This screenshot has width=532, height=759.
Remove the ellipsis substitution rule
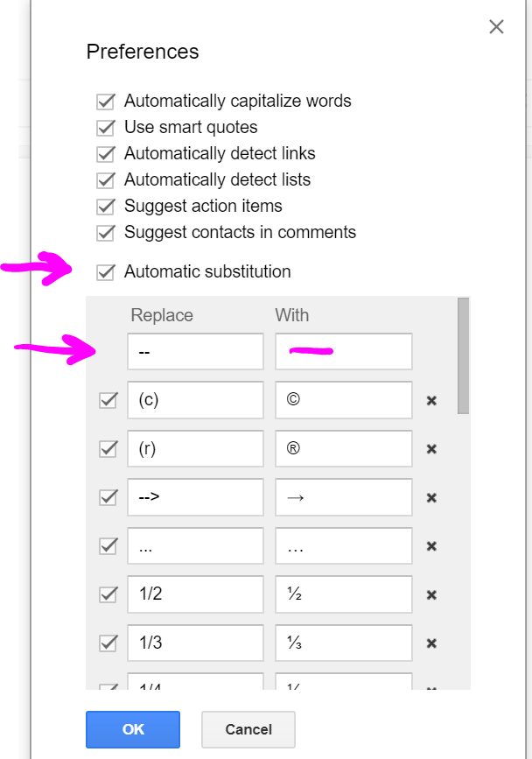click(x=431, y=545)
